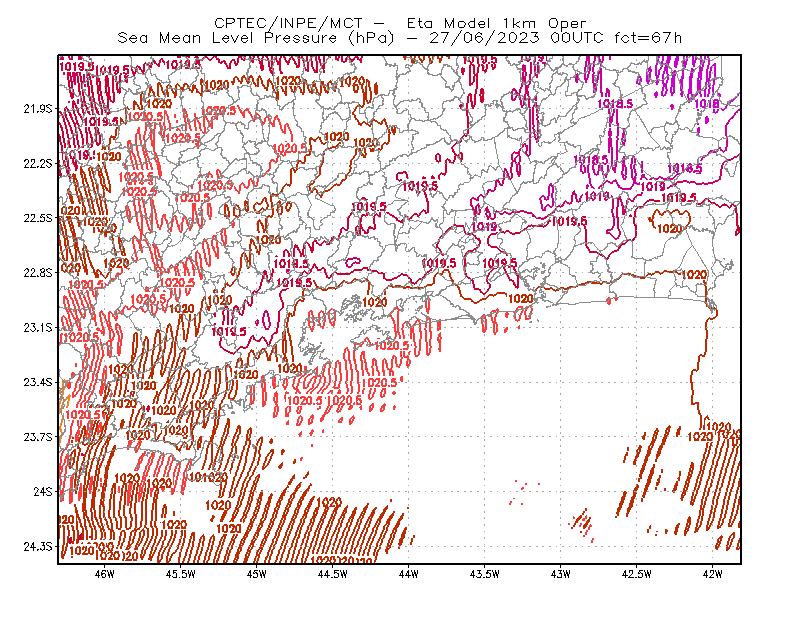The image size is (800, 618).
Task: Select the "43W" longitude axis label
Action: [x=560, y=574]
